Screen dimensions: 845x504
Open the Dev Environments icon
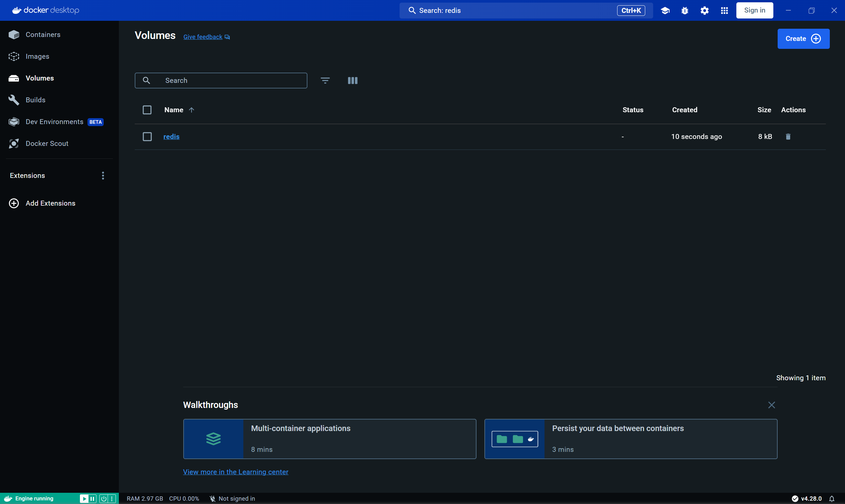(14, 121)
